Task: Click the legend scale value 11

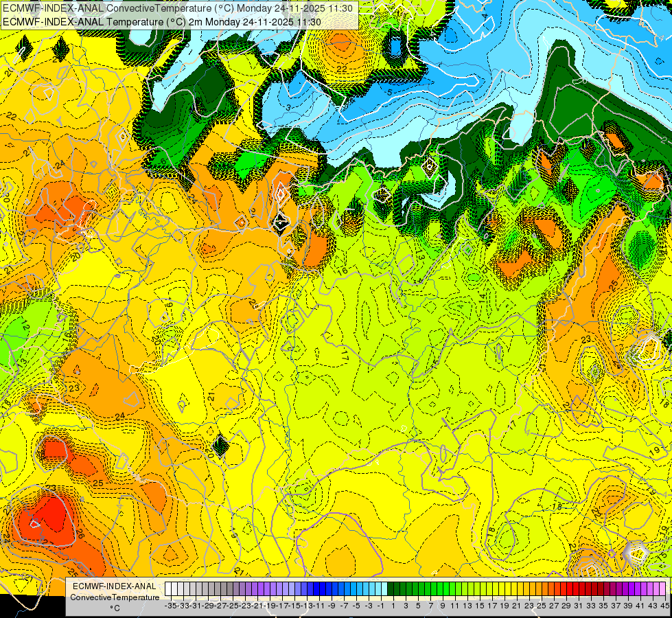Action: (x=454, y=606)
